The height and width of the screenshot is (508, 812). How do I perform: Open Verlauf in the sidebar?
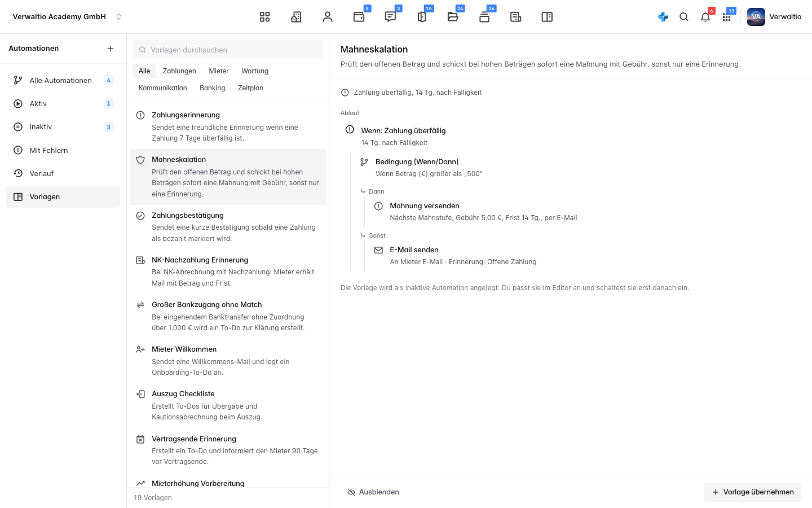point(63,173)
